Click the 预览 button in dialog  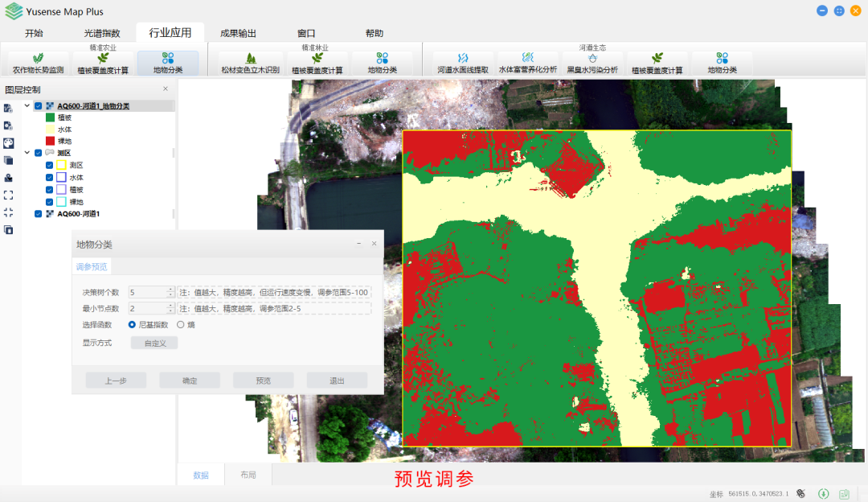point(263,381)
